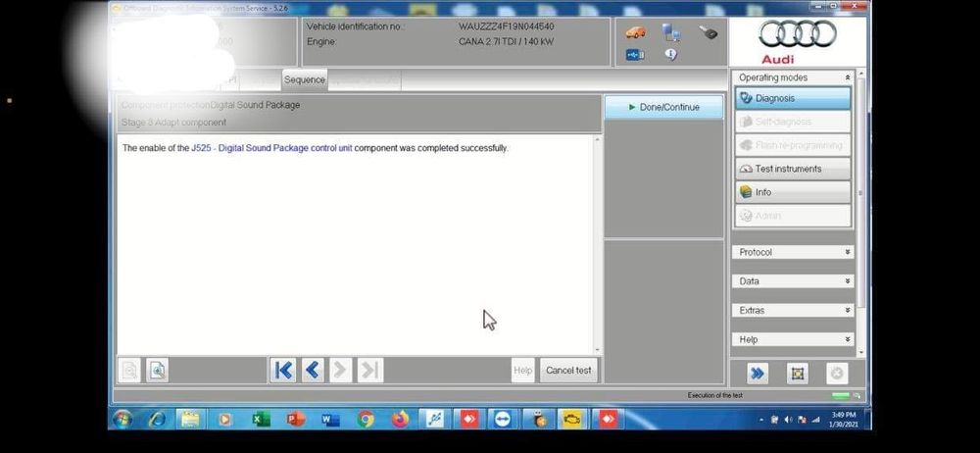Click the greyed-out Admin mode
This screenshot has width=980, height=453.
click(x=793, y=216)
